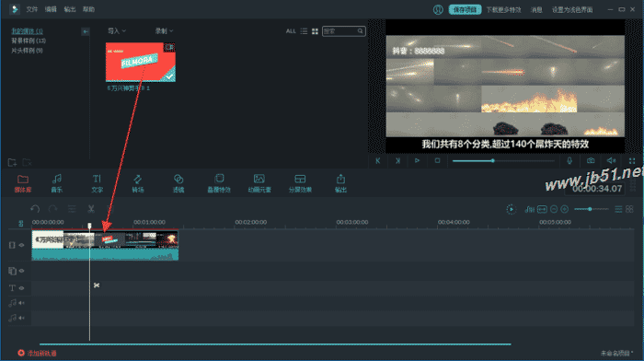Click the search magnifier icon

click(x=361, y=30)
